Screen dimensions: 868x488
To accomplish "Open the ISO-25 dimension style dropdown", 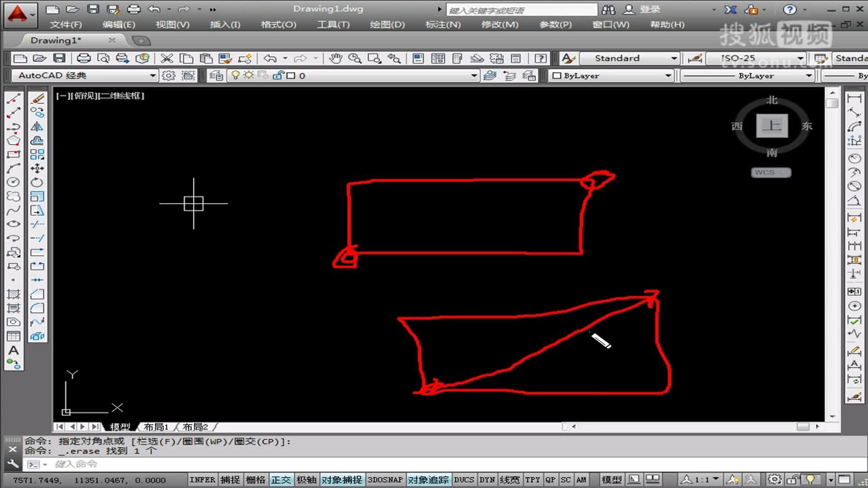I will (x=800, y=58).
